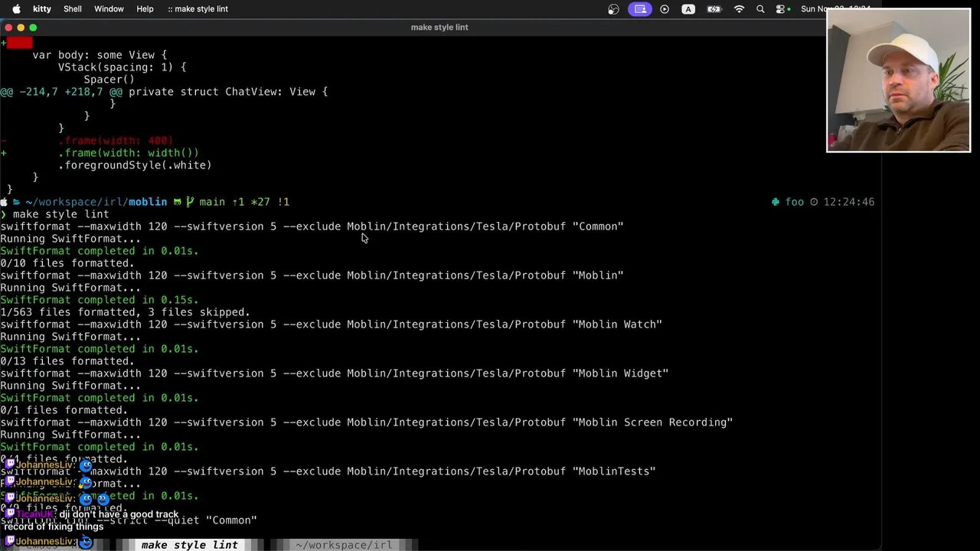Click the 'VStack(spacing: 1) {' line
980x551 pixels.
pyautogui.click(x=122, y=67)
